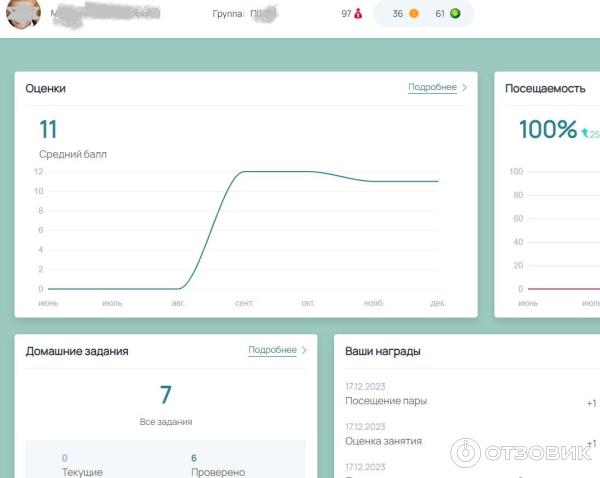Viewport: 600px width, 478px height.
Task: Click the Посещение пары award entry
Action: coord(386,401)
